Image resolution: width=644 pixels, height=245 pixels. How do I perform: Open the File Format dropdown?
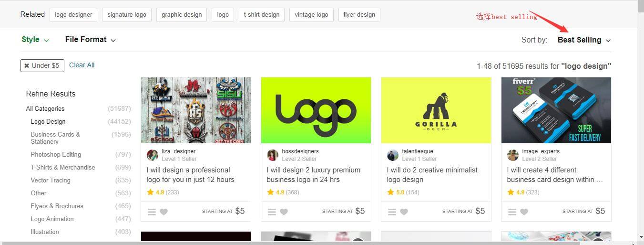(x=90, y=40)
